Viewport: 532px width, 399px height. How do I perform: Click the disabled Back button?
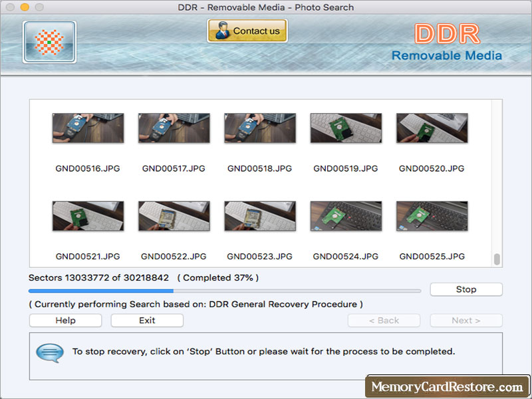pyautogui.click(x=384, y=320)
